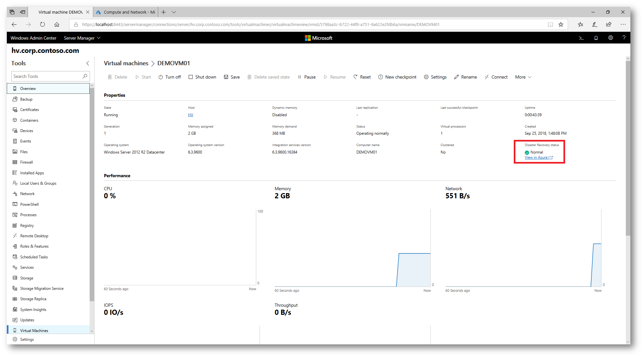
Task: Click Virtual machines breadcrumb link
Action: coord(126,63)
